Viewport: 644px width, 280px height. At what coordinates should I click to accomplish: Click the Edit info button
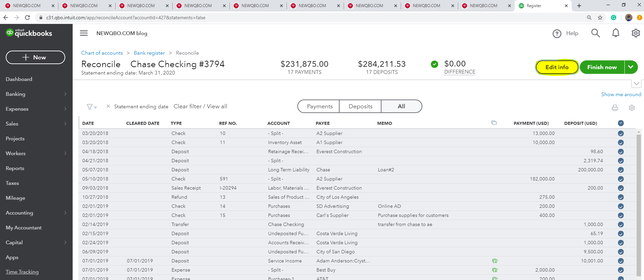(x=557, y=67)
